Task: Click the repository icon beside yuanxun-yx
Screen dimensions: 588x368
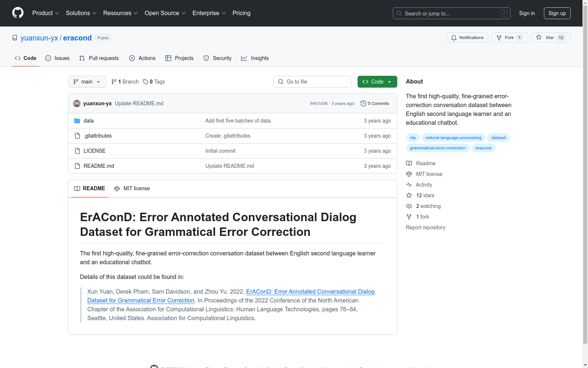Action: (x=15, y=38)
